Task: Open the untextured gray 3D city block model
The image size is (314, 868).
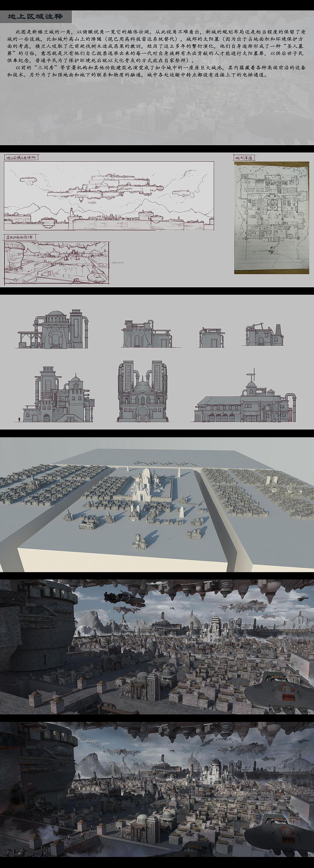Action: click(157, 505)
